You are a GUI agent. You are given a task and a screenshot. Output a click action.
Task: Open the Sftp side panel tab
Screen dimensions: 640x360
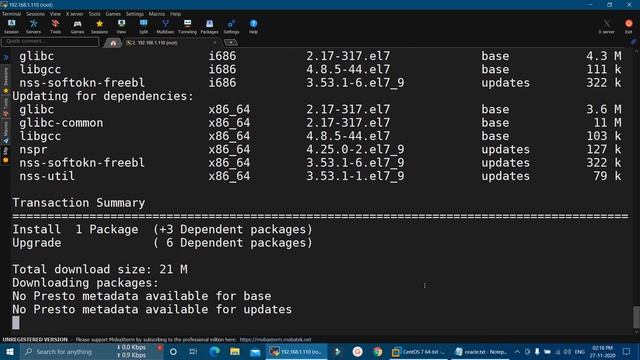(6, 155)
